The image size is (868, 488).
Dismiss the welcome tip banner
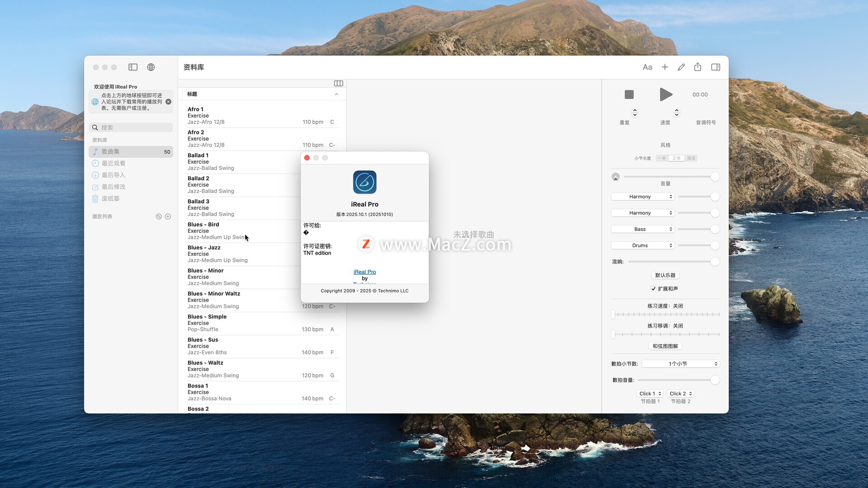168,102
